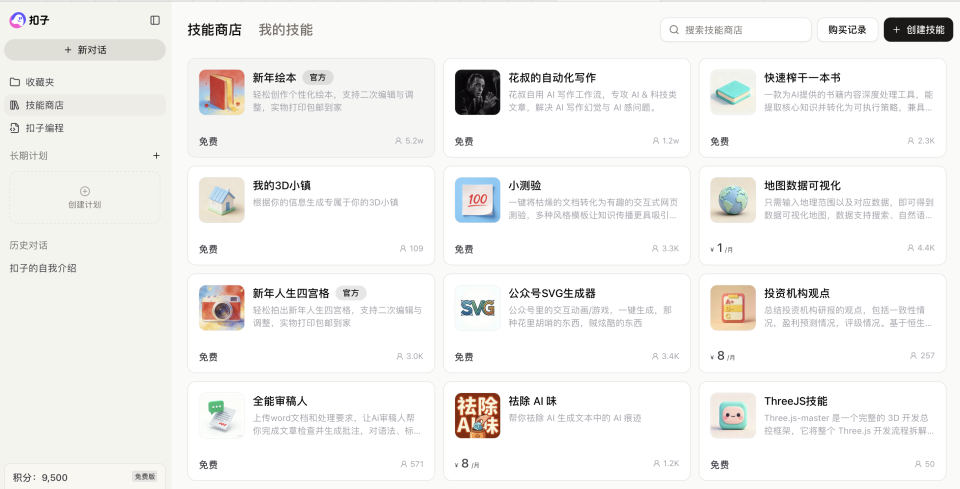Click the 投资机构观点 title
The height and width of the screenshot is (489, 960).
pyautogui.click(x=797, y=293)
